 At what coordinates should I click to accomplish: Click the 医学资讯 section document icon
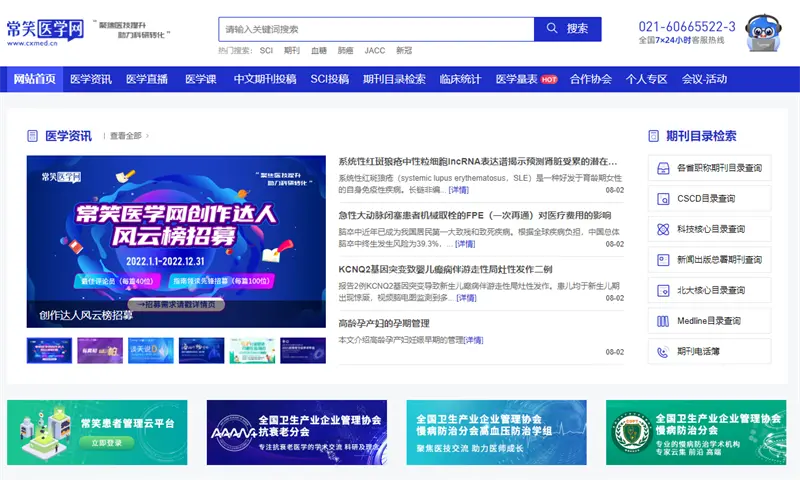[x=30, y=136]
